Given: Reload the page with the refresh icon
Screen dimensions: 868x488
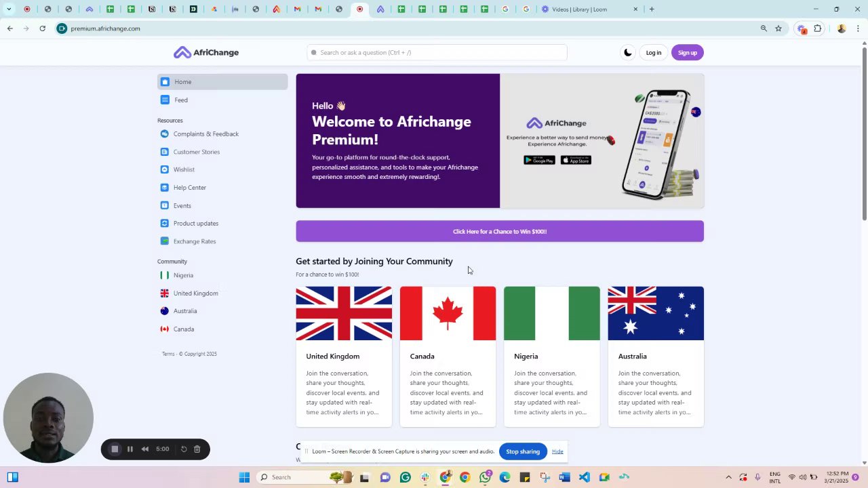Looking at the screenshot, I should (x=42, y=28).
